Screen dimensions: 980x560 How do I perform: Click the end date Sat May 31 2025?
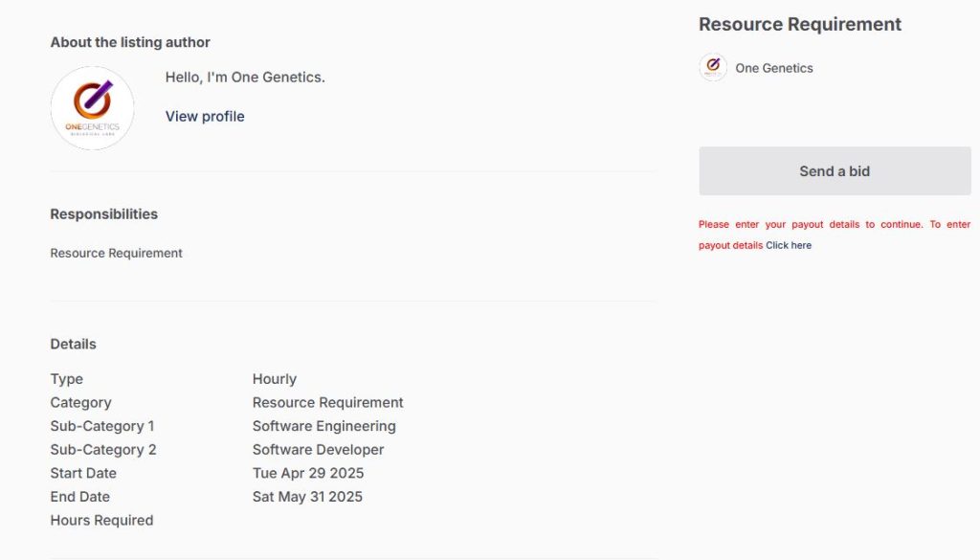[307, 497]
